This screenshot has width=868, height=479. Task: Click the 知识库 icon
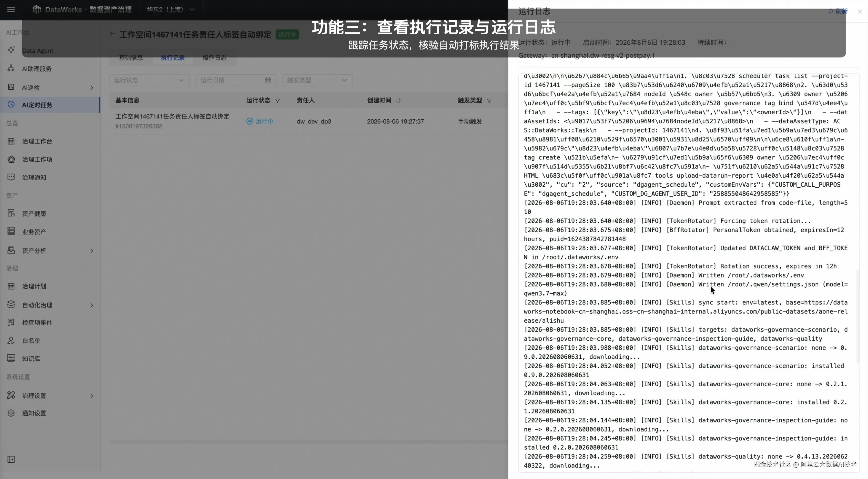[x=11, y=358]
